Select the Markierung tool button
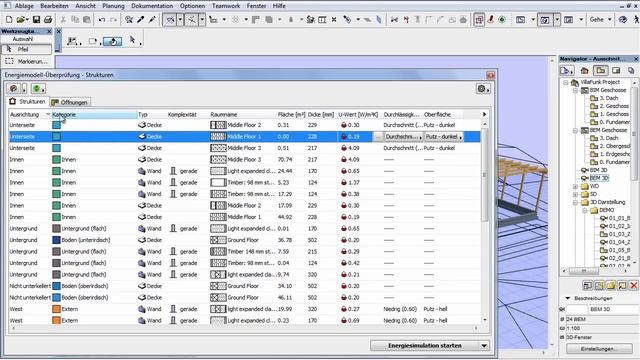The image size is (640, 360). (27, 61)
